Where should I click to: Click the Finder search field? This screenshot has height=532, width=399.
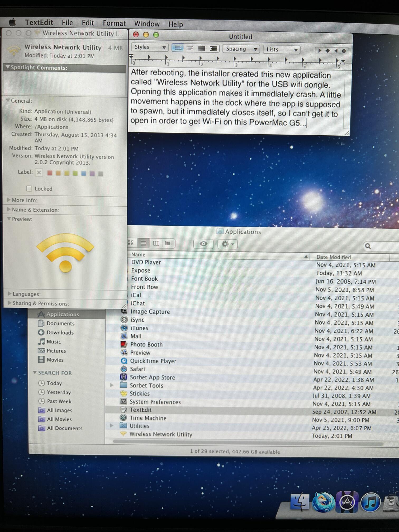[x=381, y=246]
